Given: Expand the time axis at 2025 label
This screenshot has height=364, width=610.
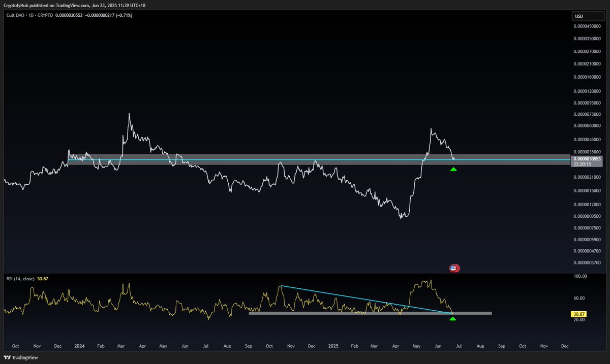Looking at the screenshot, I should coord(333,346).
